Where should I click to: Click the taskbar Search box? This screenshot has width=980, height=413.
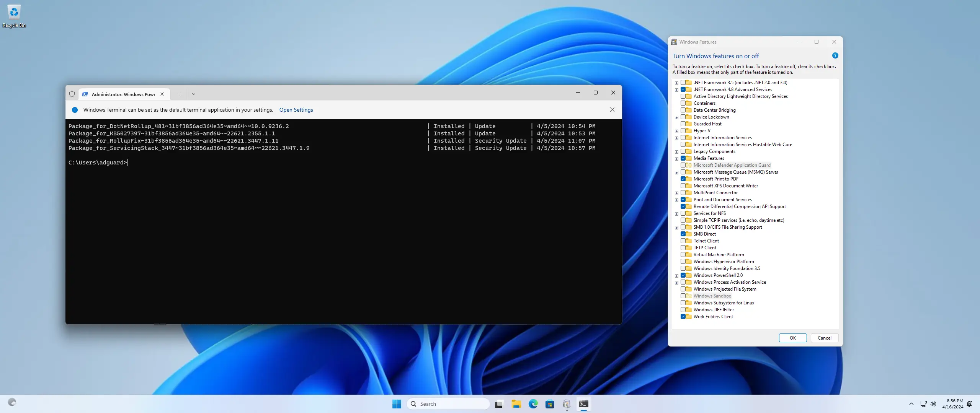coord(448,404)
